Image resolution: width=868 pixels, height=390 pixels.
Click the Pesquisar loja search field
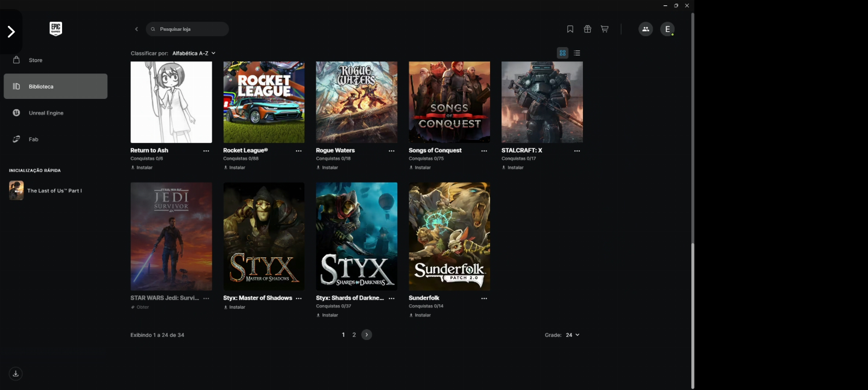click(187, 29)
